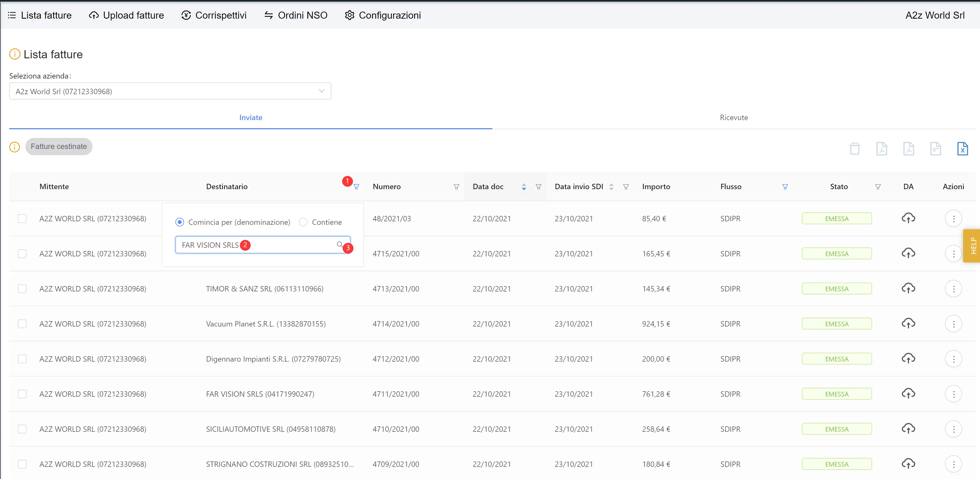Check the box for Vacuum Planet invoice row
This screenshot has width=980, height=479.
point(22,324)
